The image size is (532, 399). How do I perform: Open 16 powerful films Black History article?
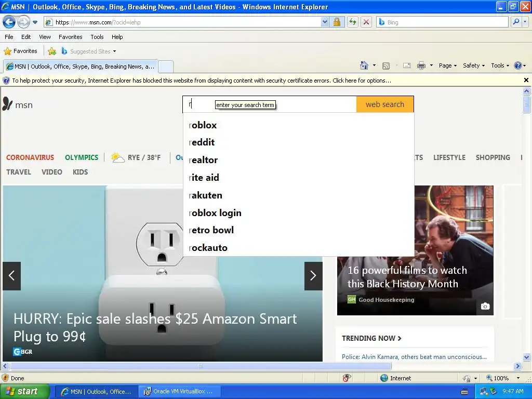[x=407, y=277]
